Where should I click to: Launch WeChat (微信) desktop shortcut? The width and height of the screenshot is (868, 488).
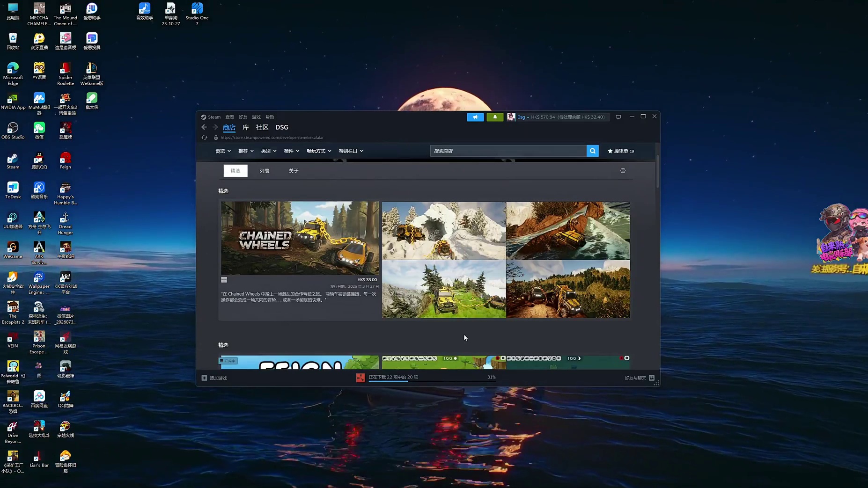(39, 131)
